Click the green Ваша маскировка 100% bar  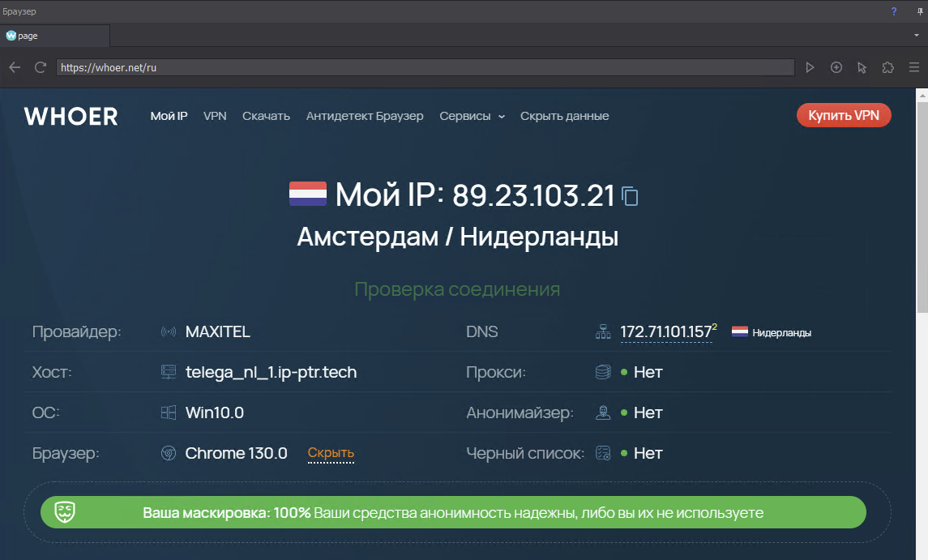(x=453, y=512)
